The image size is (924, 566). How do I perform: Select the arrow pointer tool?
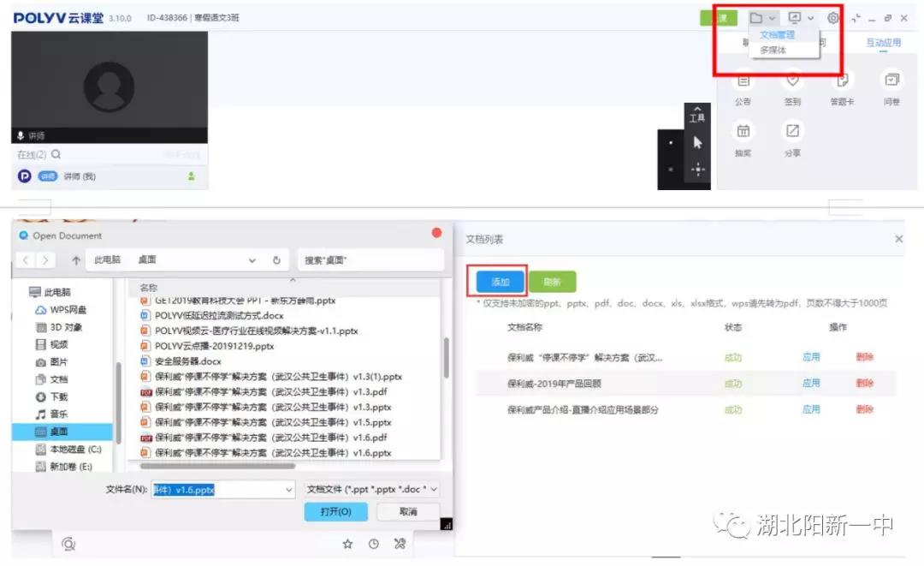point(697,143)
